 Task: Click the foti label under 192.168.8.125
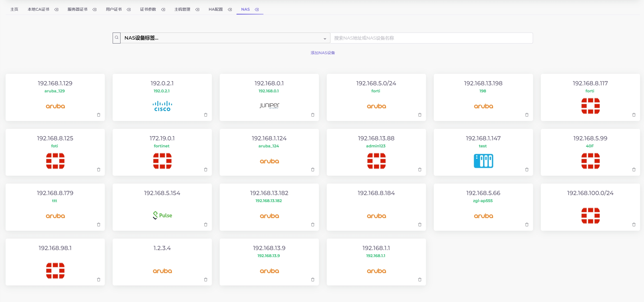[55, 146]
